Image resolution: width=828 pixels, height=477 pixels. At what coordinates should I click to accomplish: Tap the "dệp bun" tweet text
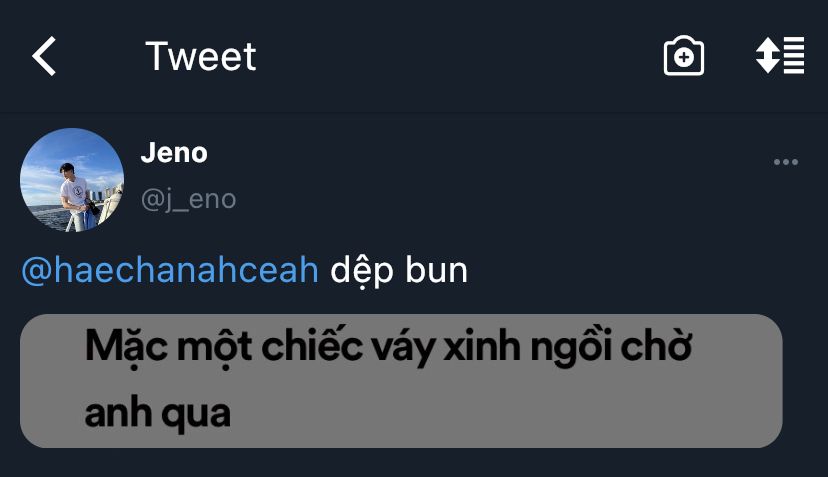(399, 272)
